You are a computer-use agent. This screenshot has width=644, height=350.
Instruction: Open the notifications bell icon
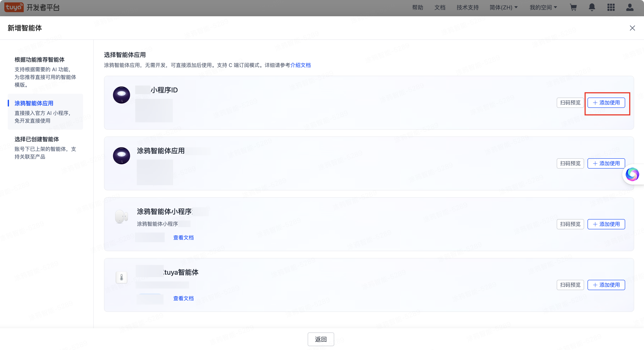click(592, 7)
